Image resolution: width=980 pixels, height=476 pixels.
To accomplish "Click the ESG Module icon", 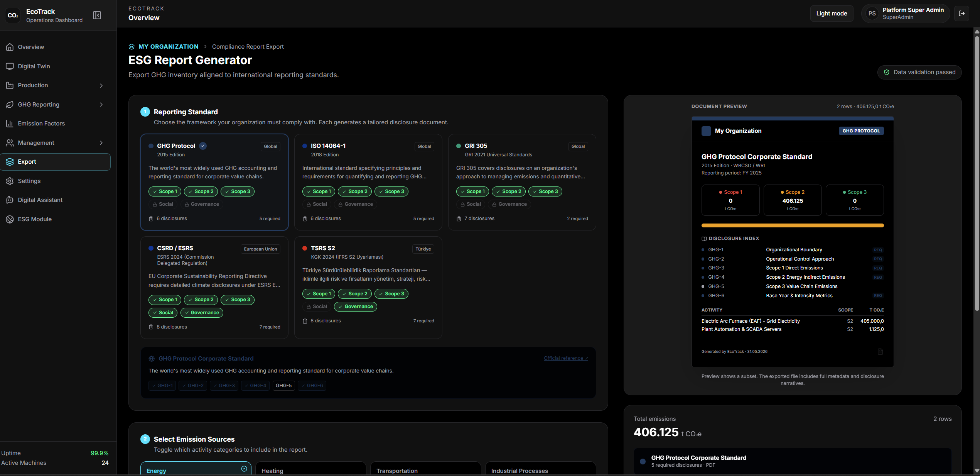I will tap(10, 219).
